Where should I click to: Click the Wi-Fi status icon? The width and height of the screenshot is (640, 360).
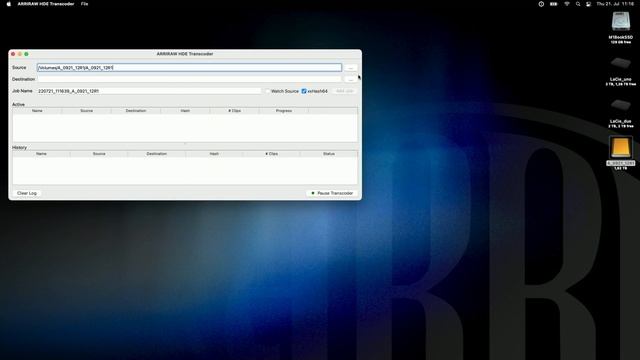coord(567,4)
